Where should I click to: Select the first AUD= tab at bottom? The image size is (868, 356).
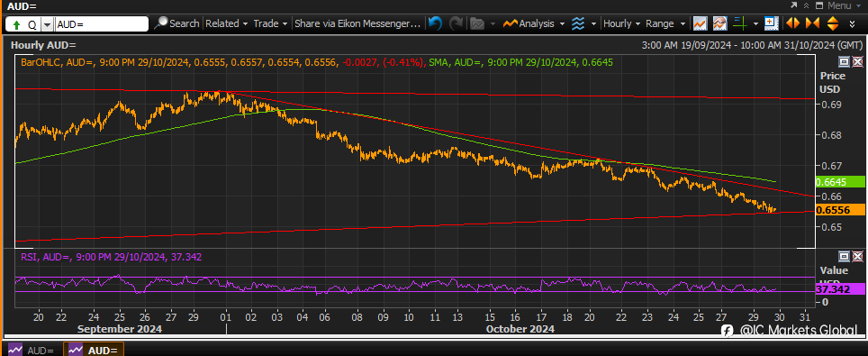[x=31, y=350]
